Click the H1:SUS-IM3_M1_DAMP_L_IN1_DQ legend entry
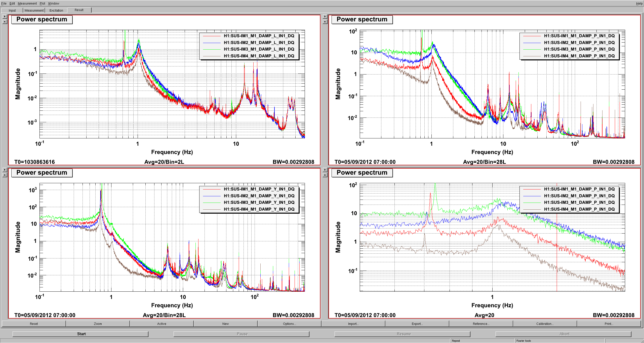The image size is (644, 343). pos(259,49)
